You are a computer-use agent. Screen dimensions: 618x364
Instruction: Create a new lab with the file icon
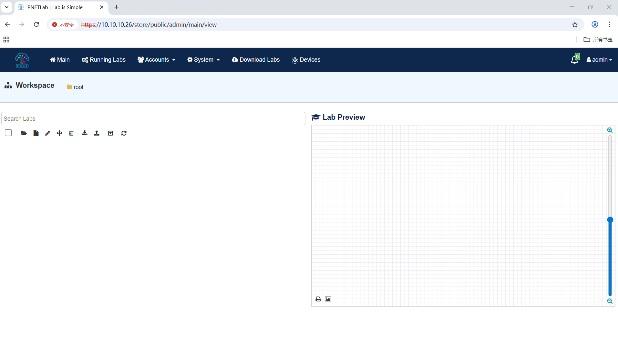[x=36, y=133]
